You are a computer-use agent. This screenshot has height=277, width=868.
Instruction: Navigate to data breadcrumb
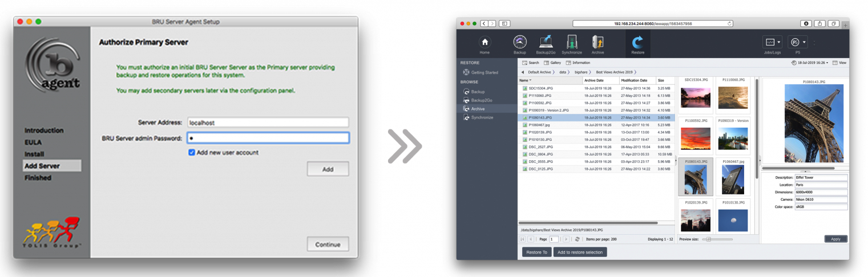[563, 72]
